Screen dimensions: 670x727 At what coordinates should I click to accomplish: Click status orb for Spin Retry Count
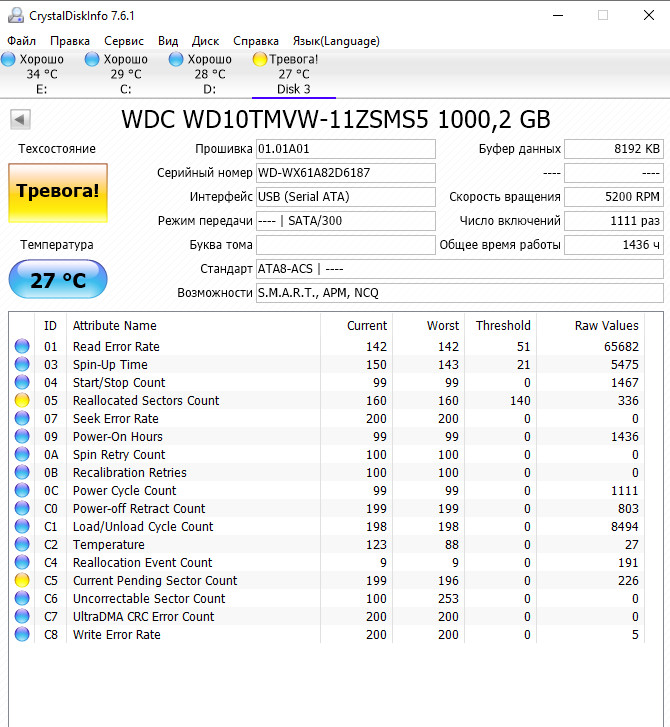pyautogui.click(x=22, y=454)
